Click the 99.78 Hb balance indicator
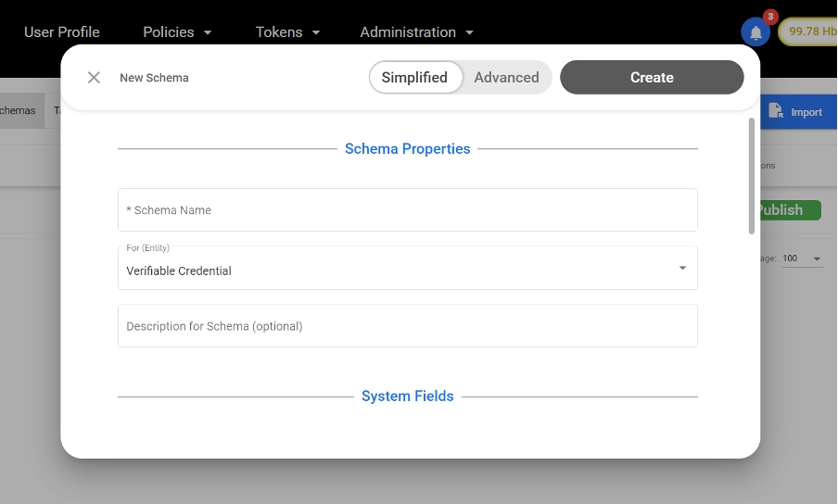 [x=810, y=32]
